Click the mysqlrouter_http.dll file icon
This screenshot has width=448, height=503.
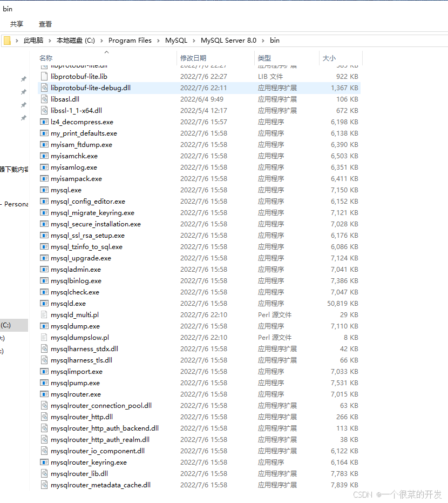point(44,417)
